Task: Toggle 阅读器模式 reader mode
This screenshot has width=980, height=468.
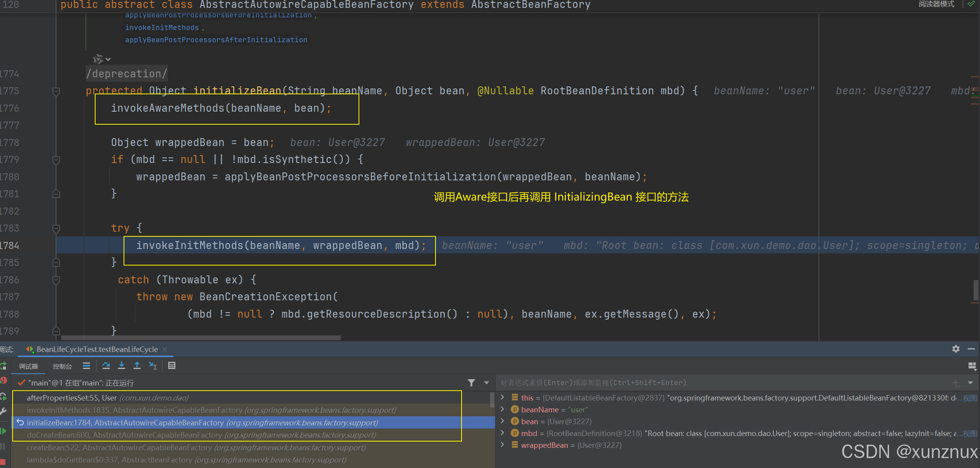Action: pyautogui.click(x=936, y=4)
